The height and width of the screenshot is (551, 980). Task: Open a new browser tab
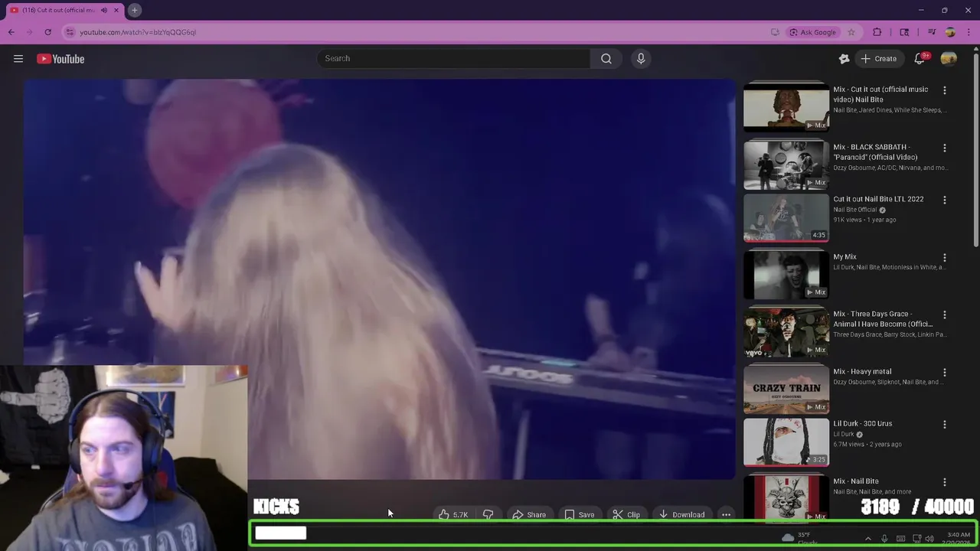tap(134, 10)
